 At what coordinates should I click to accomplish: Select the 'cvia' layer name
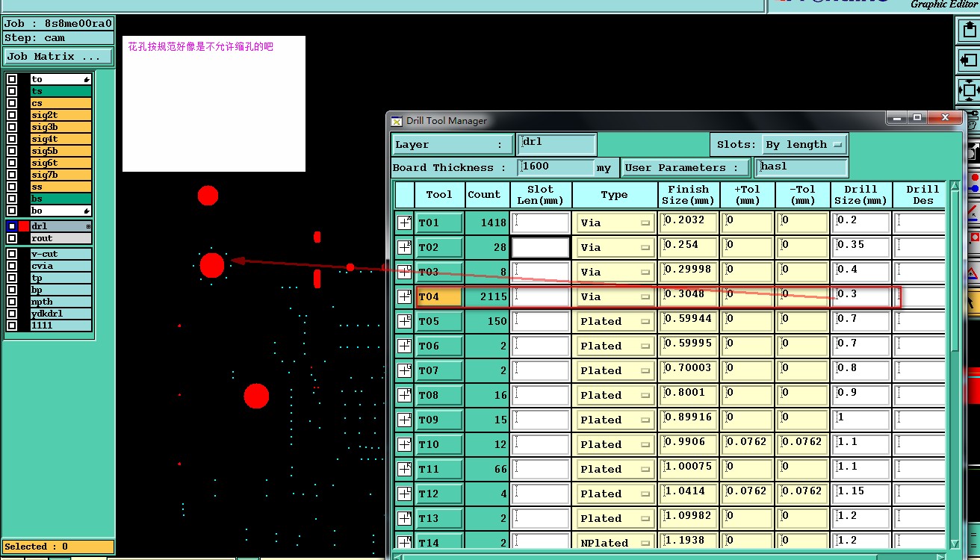[61, 266]
